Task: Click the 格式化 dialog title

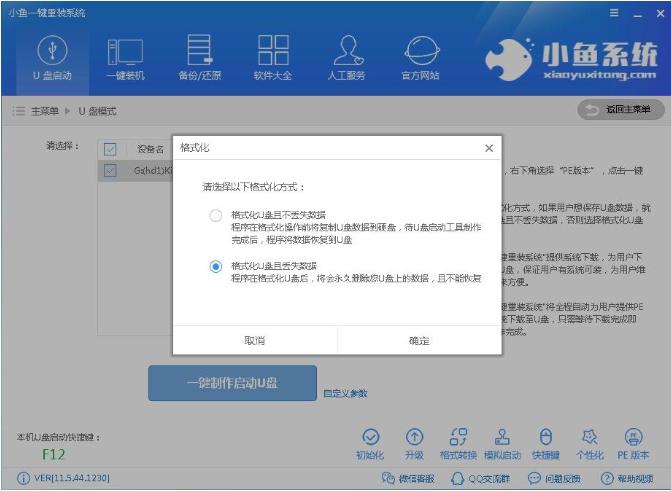Action: (195, 148)
